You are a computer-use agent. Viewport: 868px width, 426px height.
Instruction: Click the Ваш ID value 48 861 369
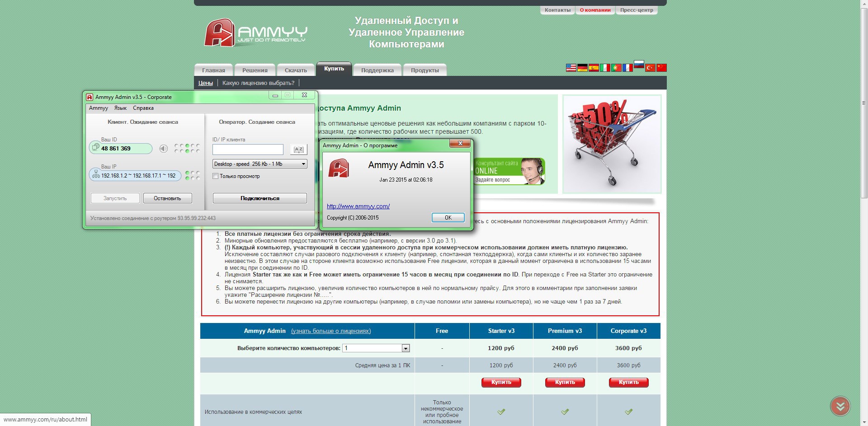(116, 149)
